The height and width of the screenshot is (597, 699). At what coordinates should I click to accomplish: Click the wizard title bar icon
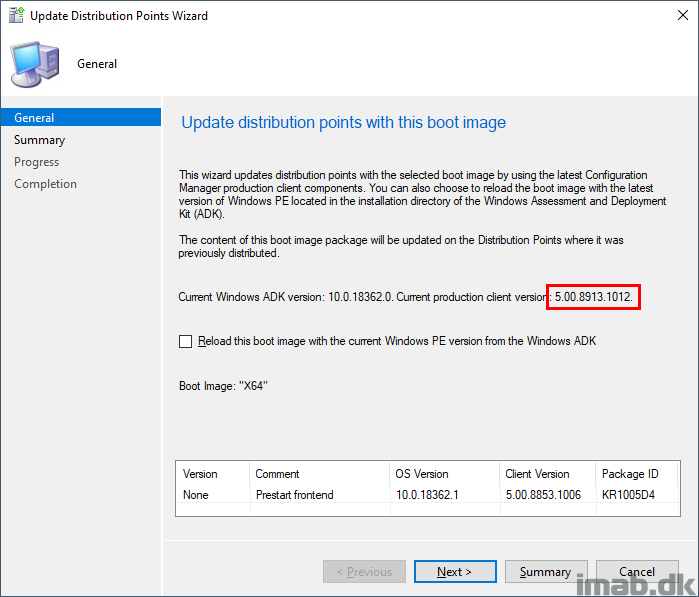pos(16,15)
